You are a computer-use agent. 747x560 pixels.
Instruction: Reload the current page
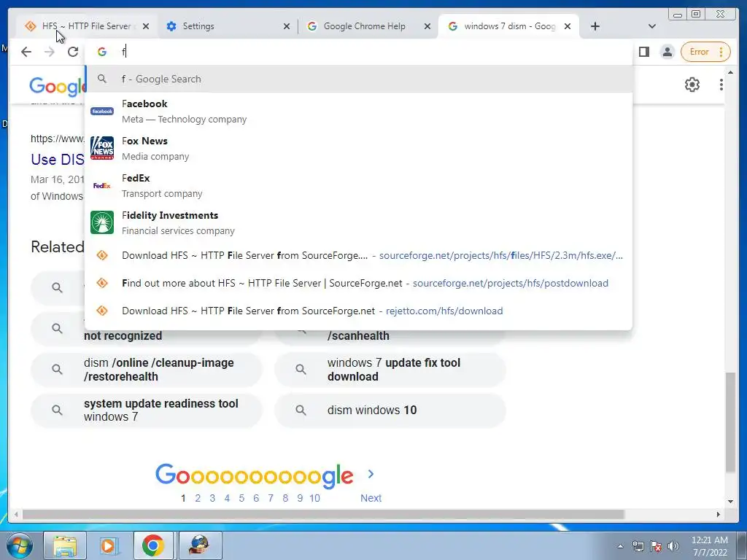(x=73, y=52)
